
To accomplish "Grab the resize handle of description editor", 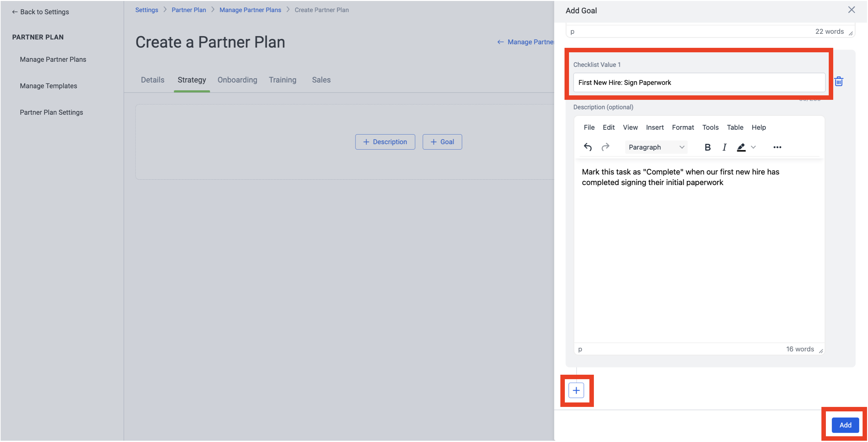I will 820,351.
